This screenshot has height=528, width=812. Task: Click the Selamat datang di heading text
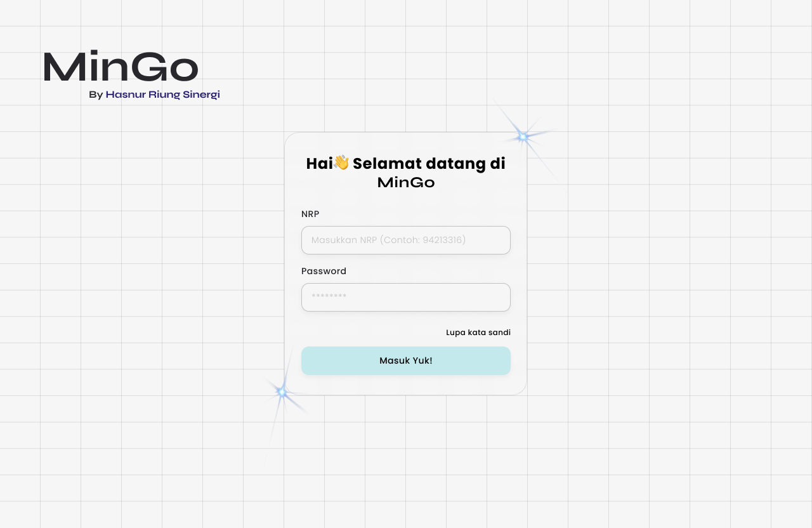coord(429,163)
